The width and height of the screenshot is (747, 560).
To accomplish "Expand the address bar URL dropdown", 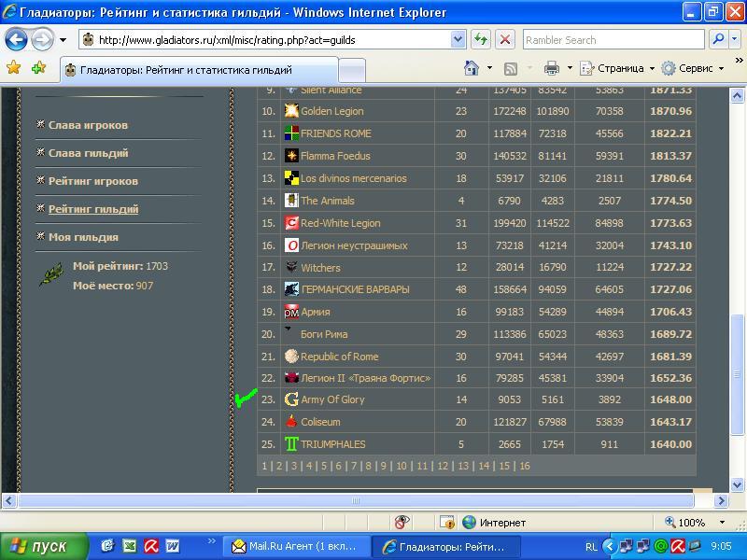I will point(458,39).
